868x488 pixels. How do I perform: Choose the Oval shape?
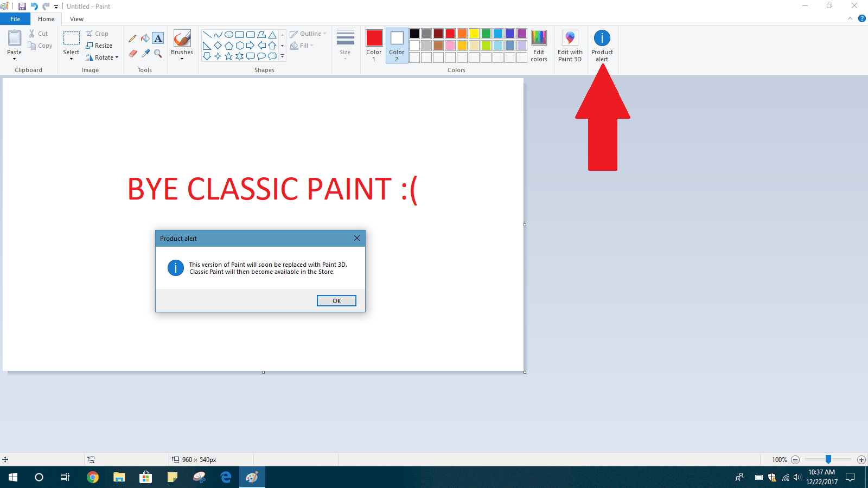(229, 35)
